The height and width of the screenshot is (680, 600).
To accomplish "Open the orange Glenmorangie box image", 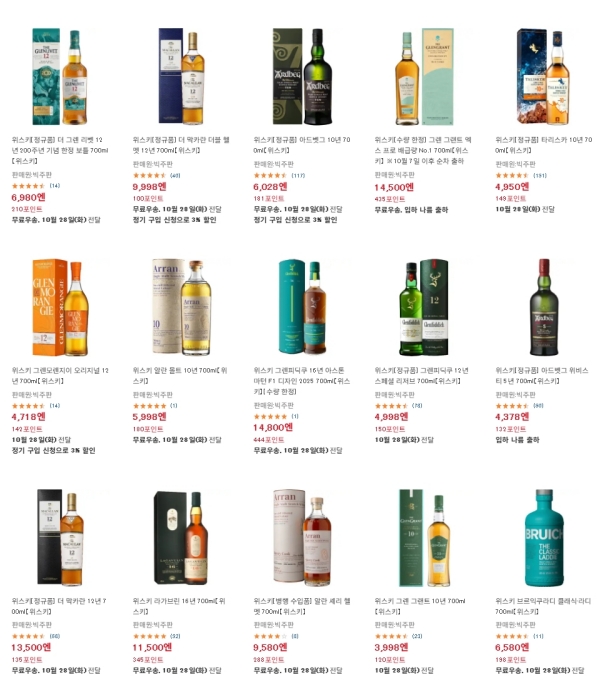I will 60,307.
